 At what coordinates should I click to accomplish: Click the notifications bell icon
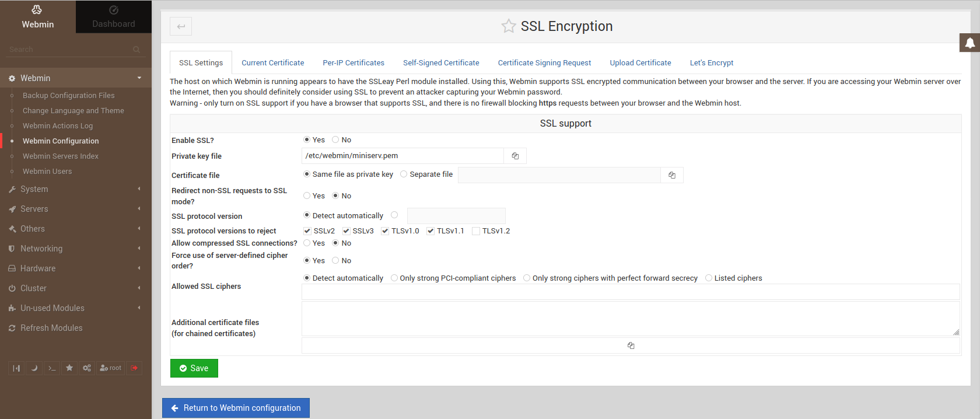(970, 43)
